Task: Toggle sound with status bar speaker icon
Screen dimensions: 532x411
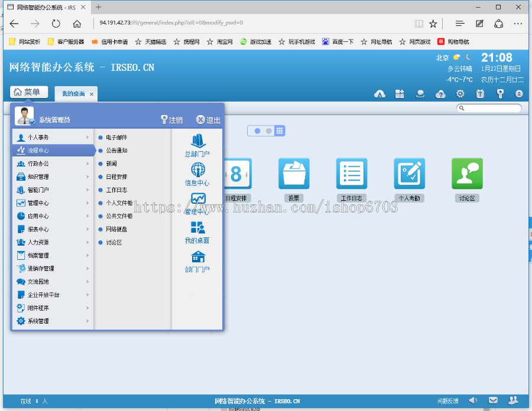Action: [x=473, y=401]
